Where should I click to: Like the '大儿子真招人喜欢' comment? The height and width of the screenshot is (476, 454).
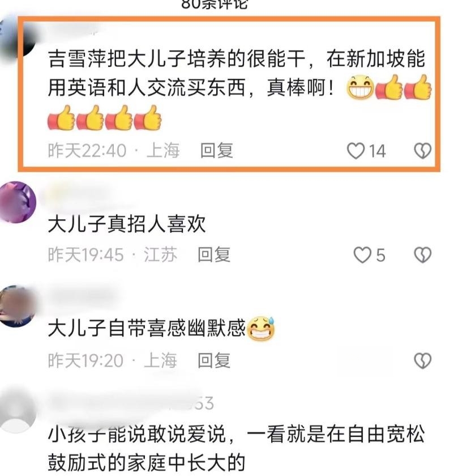pyautogui.click(x=362, y=254)
